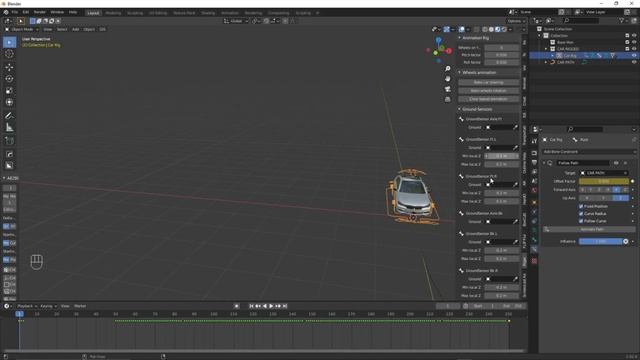Screen dimensions: 640x360
Task: Open the Target object dropdown CAR PATH
Action: pyautogui.click(x=604, y=173)
